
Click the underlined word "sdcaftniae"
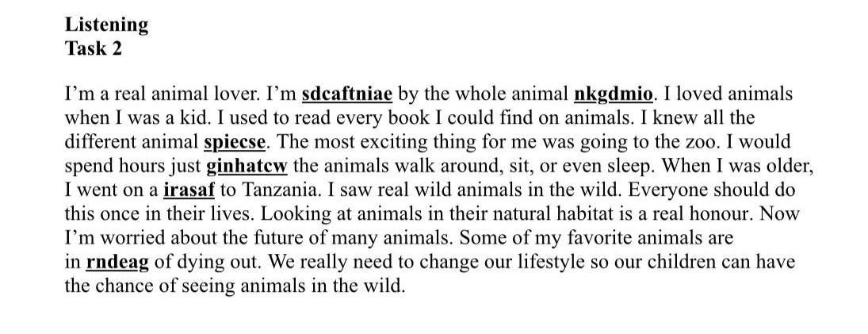tap(347, 94)
